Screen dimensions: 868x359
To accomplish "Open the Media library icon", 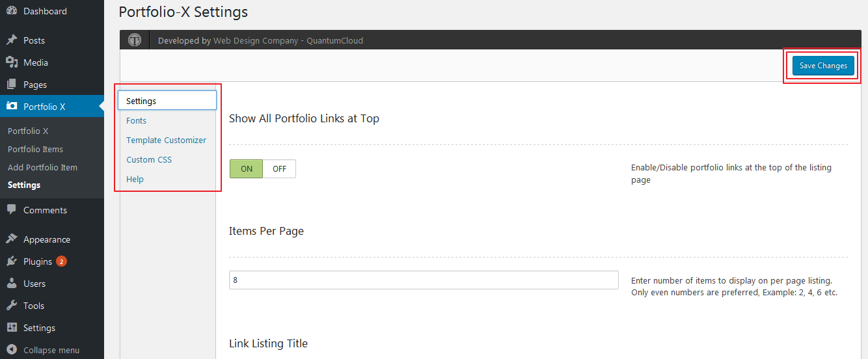I will [12, 62].
